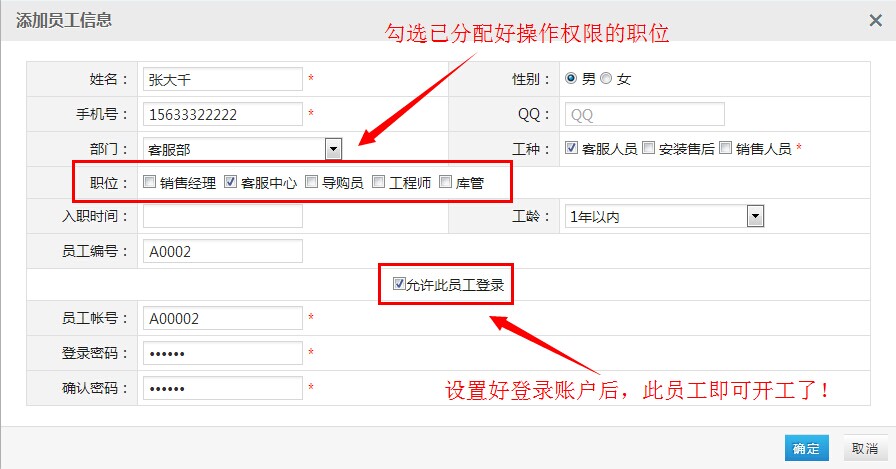The width and height of the screenshot is (896, 469).
Task: Toggle the 客服人员 job type checkbox
Action: point(571,148)
